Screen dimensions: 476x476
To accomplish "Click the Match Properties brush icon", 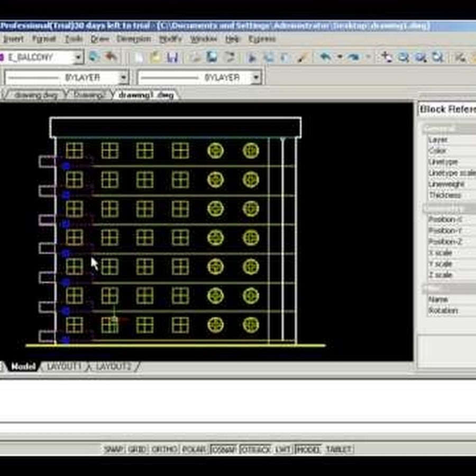I will pyautogui.click(x=303, y=58).
